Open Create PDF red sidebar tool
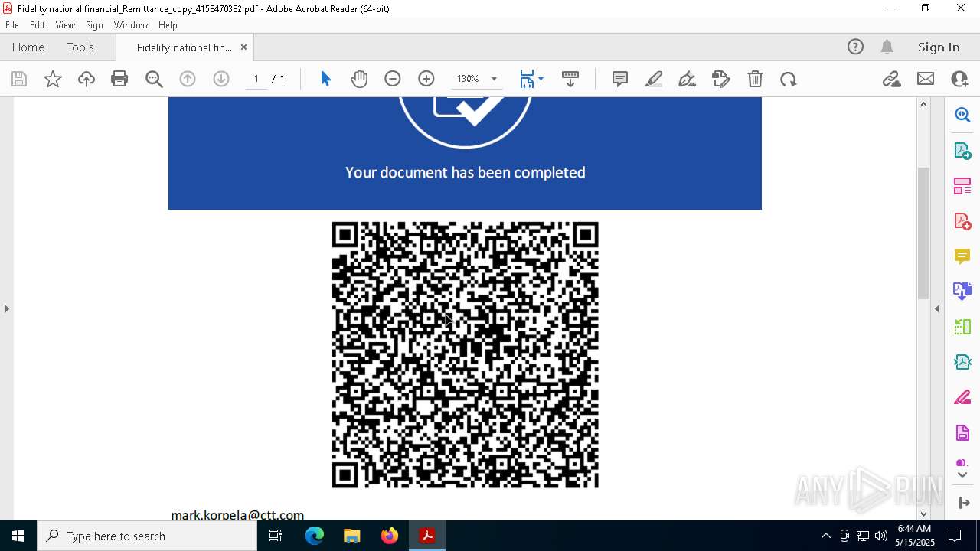The width and height of the screenshot is (980, 551). pos(962,221)
